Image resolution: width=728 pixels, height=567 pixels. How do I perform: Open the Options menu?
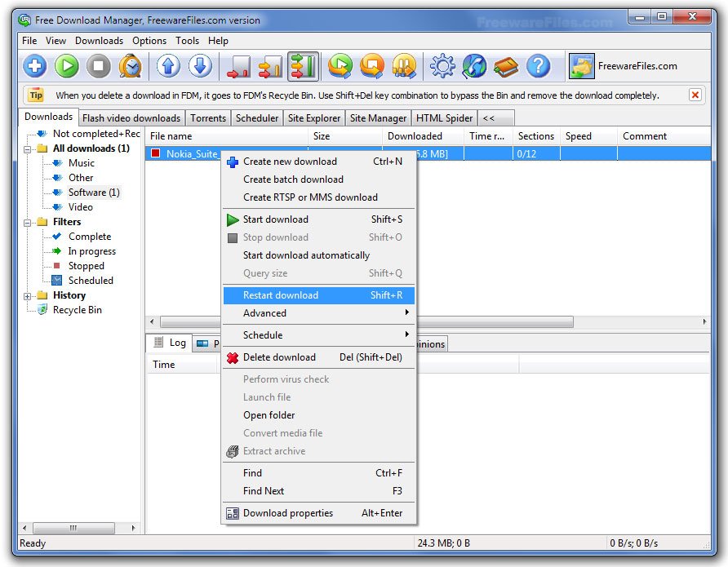point(149,41)
